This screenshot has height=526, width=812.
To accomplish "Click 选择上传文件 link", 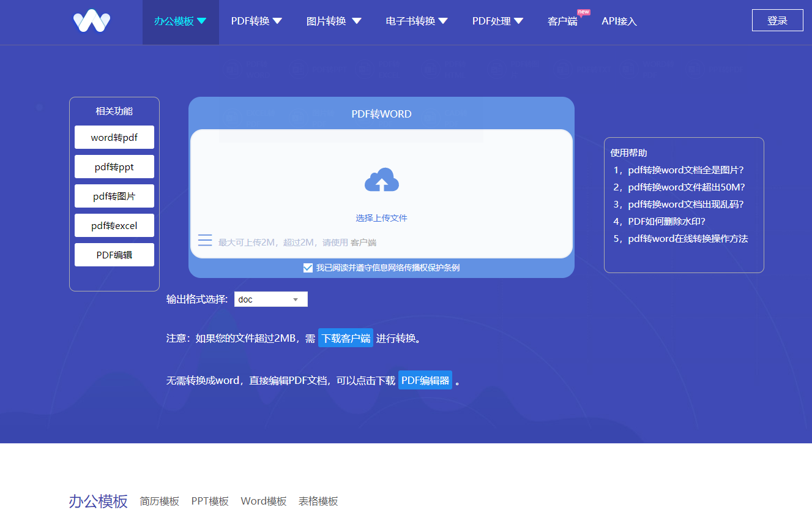I will 382,218.
